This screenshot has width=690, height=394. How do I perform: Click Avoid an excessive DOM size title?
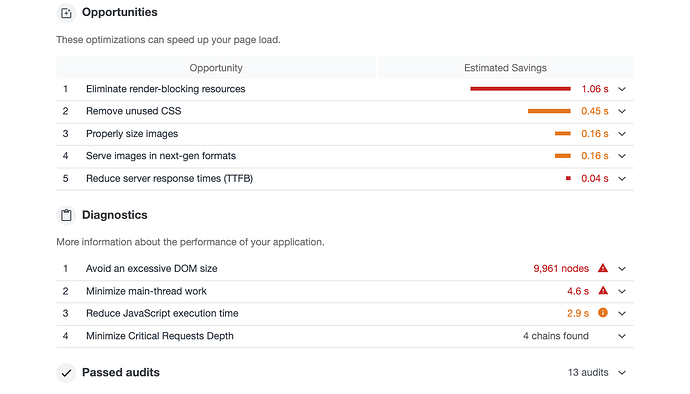click(151, 269)
